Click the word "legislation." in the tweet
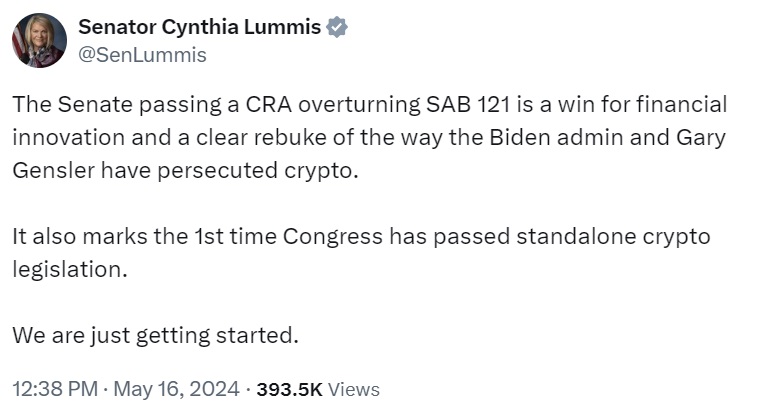Image resolution: width=767 pixels, height=409 pixels. pyautogui.click(x=67, y=269)
